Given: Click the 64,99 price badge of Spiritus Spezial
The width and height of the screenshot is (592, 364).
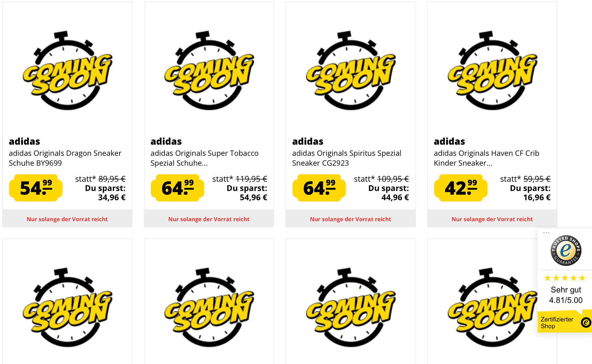Looking at the screenshot, I should pos(319,188).
